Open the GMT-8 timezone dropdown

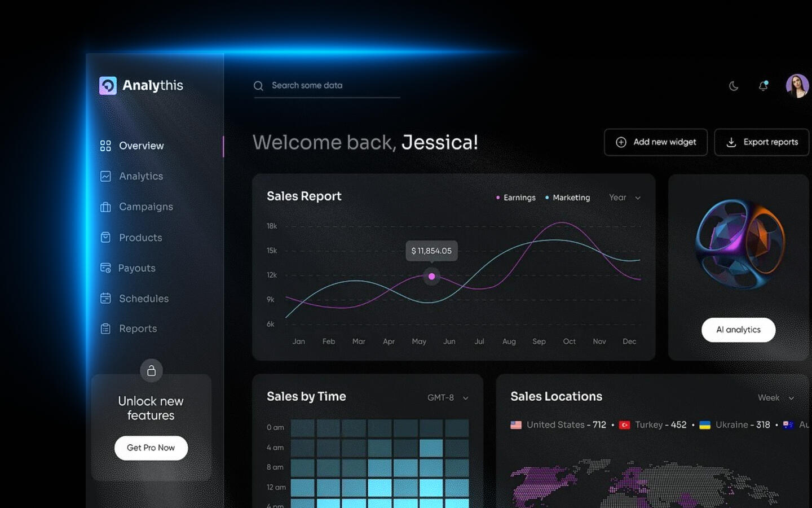pyautogui.click(x=448, y=398)
